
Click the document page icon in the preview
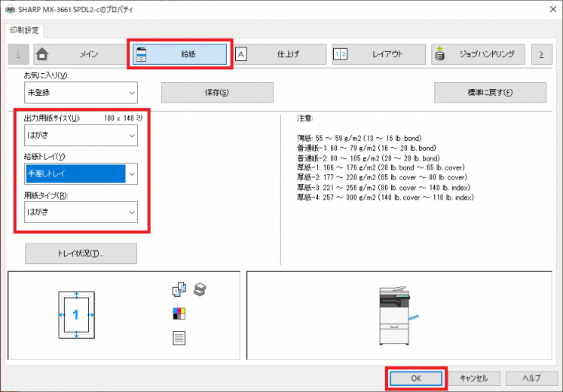pyautogui.click(x=179, y=338)
